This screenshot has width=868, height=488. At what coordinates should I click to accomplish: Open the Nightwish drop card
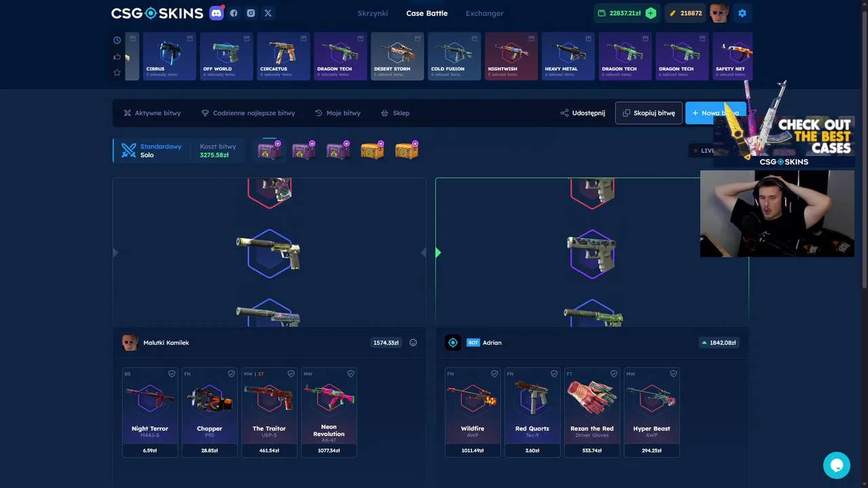tap(511, 56)
